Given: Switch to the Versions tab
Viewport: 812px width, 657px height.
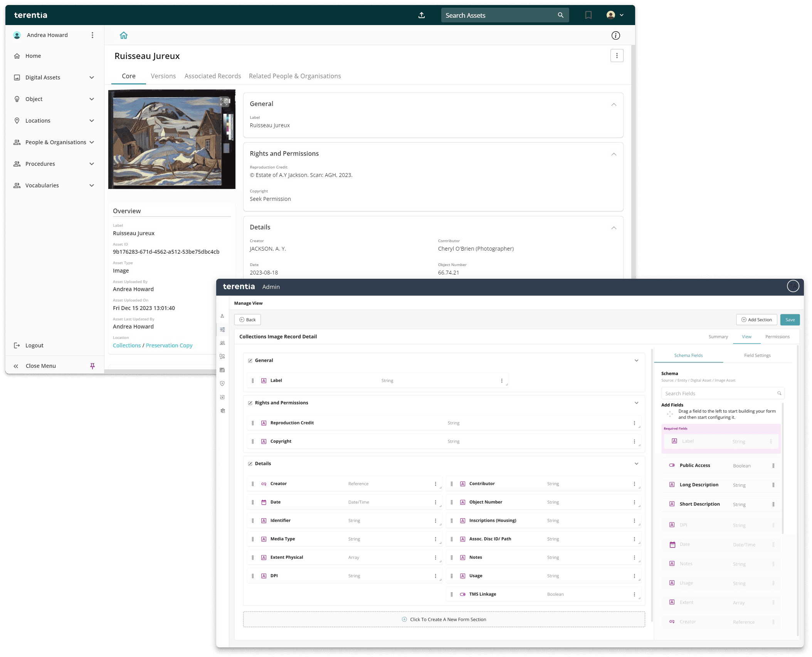Looking at the screenshot, I should [163, 76].
